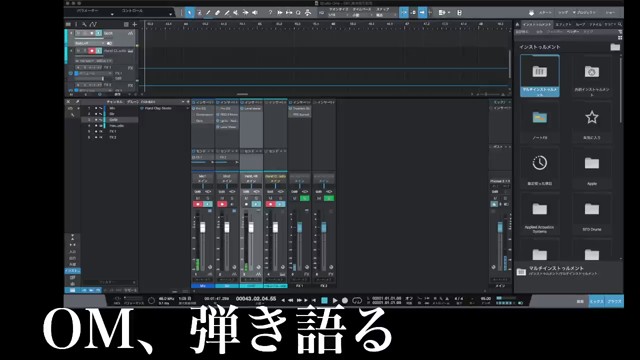Click the tempo value 65.00
This screenshot has height=360, width=640.
click(485, 299)
